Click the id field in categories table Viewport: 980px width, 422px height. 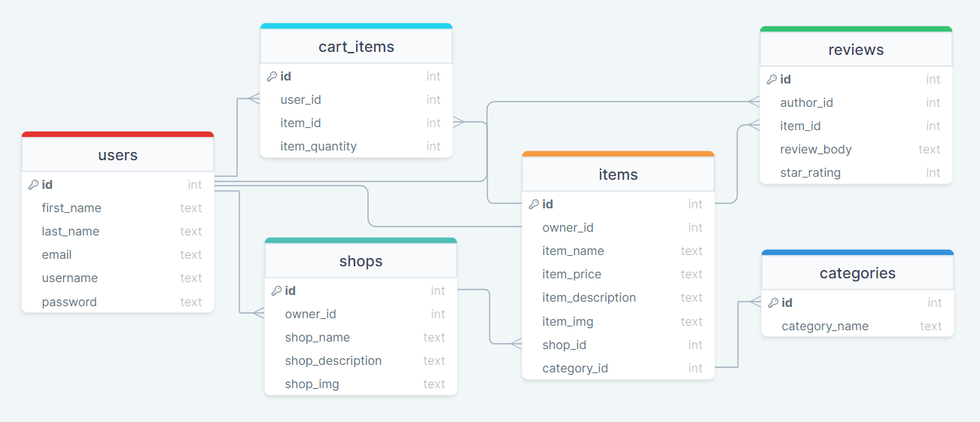858,302
